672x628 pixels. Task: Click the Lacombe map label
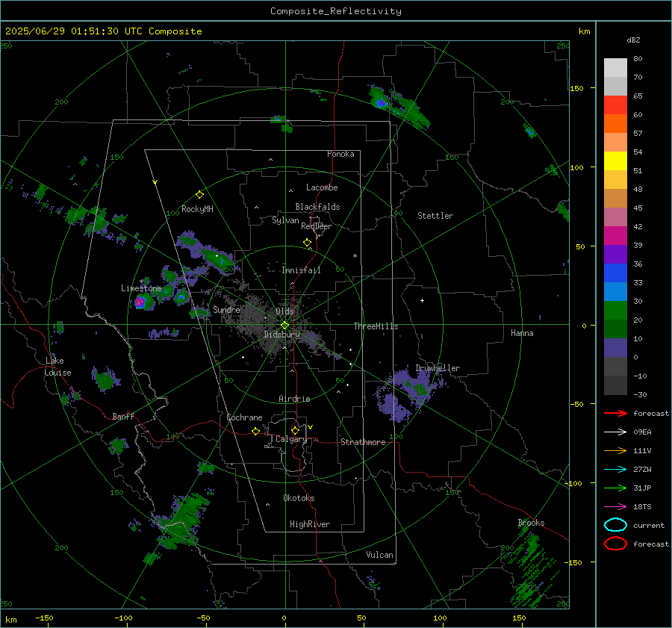(322, 187)
